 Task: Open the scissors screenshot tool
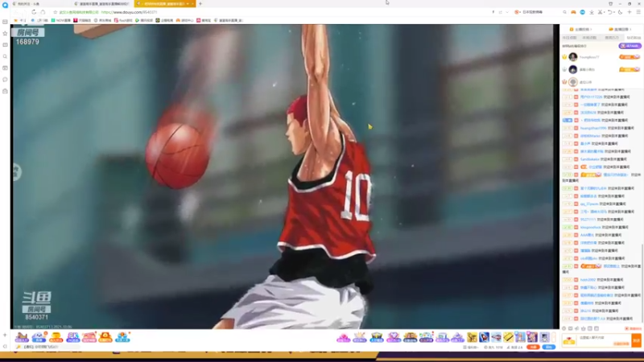(x=601, y=12)
